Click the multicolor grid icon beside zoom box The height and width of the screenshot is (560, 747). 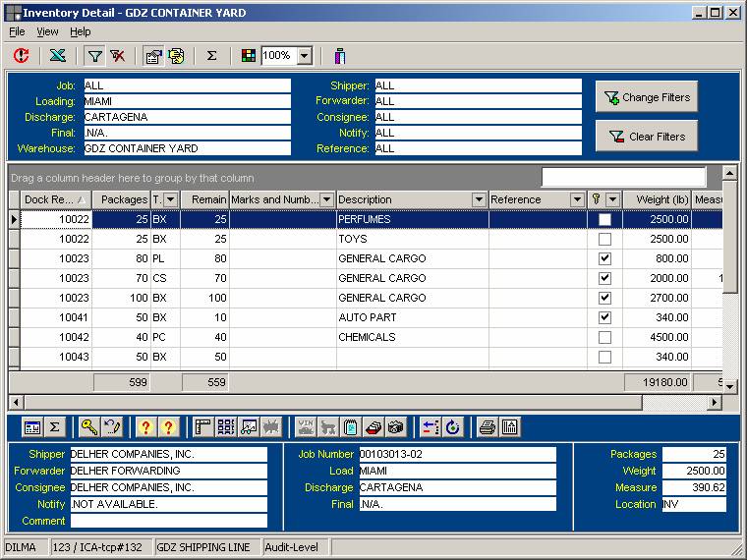point(249,56)
